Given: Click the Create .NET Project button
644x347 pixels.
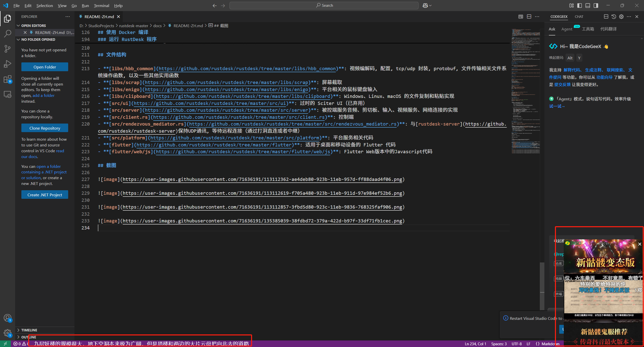Looking at the screenshot, I should (x=45, y=195).
